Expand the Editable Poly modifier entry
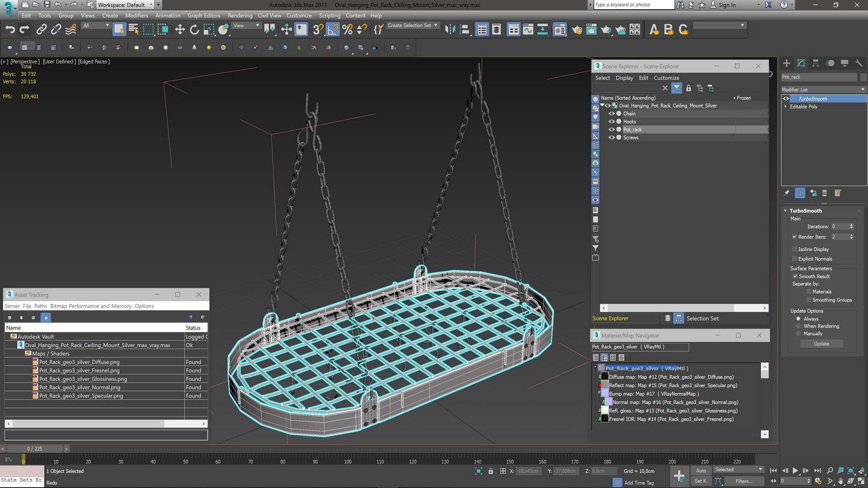868x488 pixels. 786,107
